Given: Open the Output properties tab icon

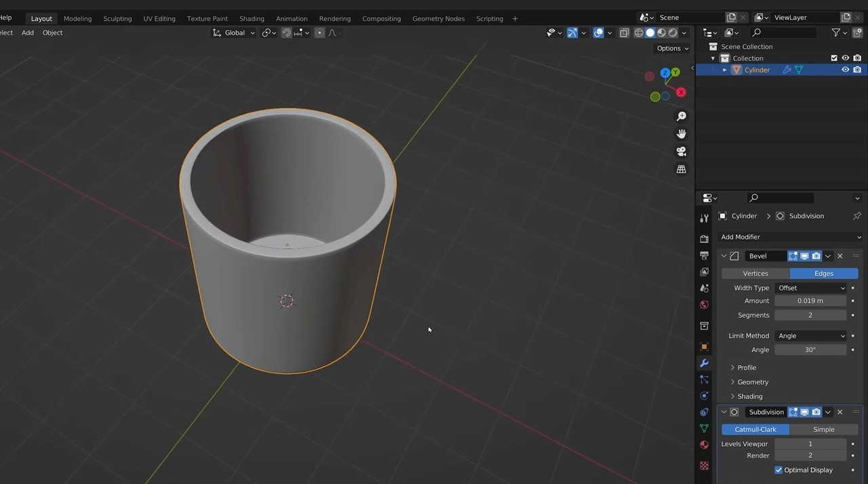Looking at the screenshot, I should [x=704, y=255].
